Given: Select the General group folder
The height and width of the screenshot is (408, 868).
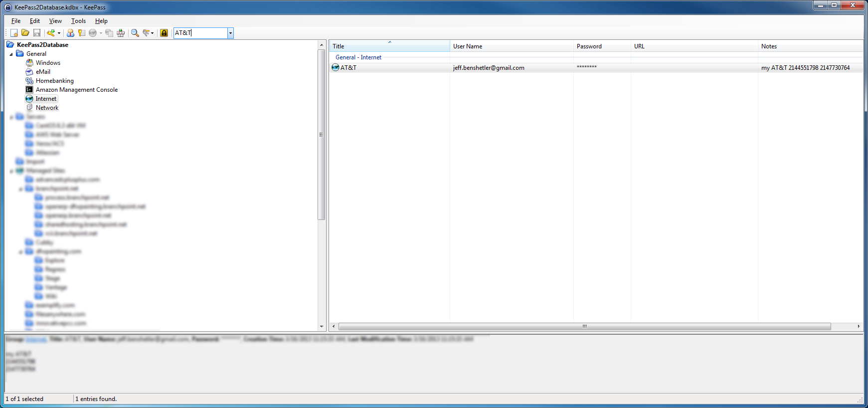Looking at the screenshot, I should 36,54.
